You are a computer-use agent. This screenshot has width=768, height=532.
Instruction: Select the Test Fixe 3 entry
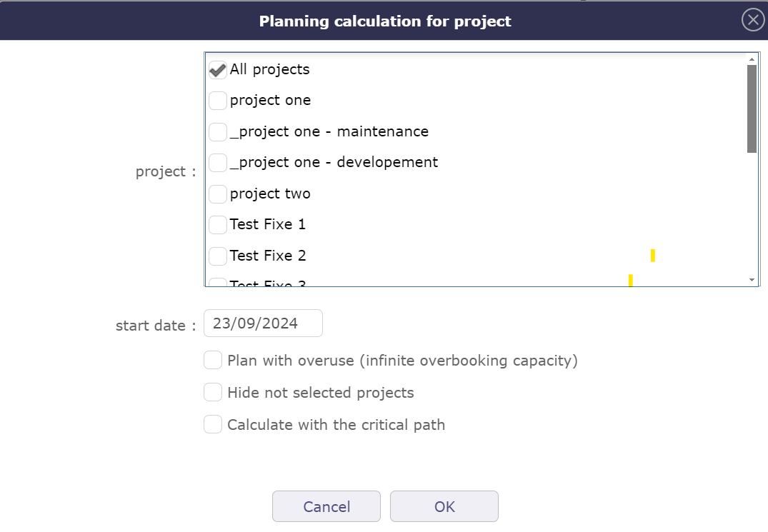[x=217, y=283]
